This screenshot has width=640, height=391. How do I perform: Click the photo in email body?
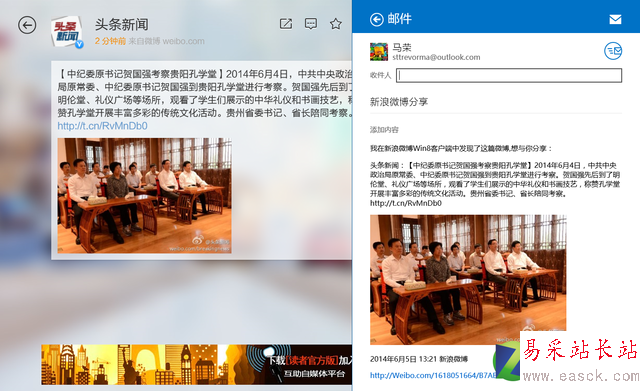pos(468,280)
